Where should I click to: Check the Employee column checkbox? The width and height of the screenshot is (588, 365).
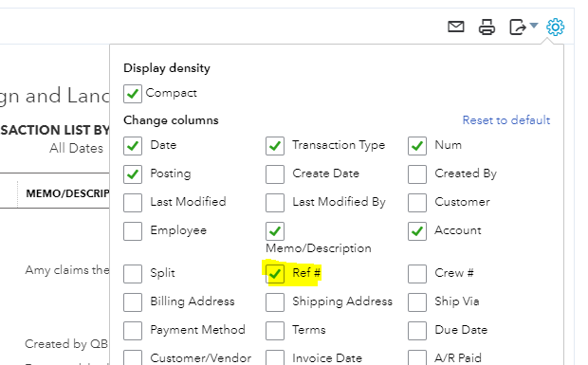point(133,231)
